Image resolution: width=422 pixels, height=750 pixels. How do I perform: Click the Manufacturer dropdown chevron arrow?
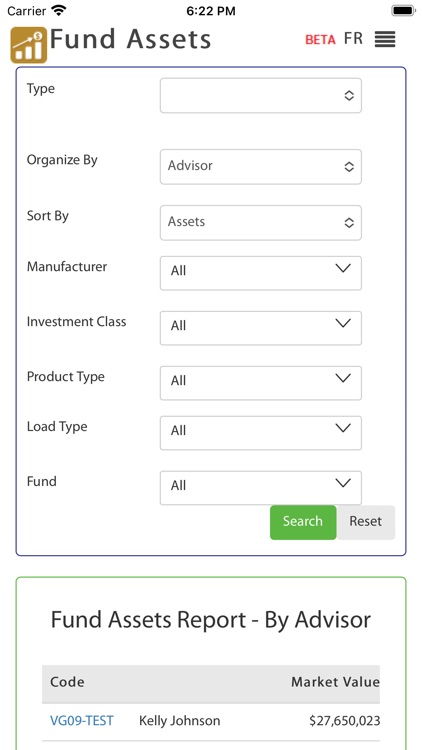coord(343,268)
